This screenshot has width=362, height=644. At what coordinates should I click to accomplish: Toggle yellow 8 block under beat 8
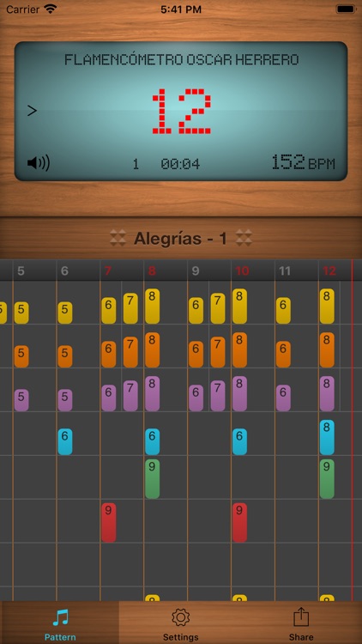pos(153,306)
